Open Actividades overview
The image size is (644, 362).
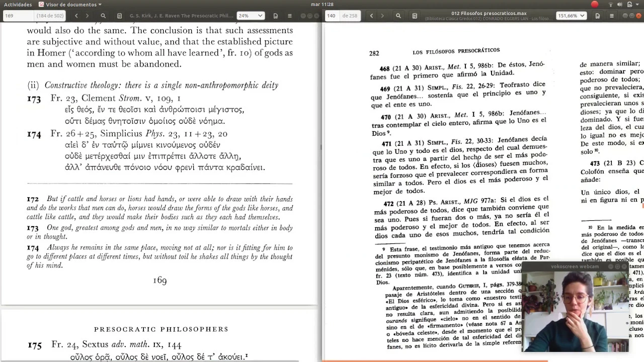click(x=18, y=4)
